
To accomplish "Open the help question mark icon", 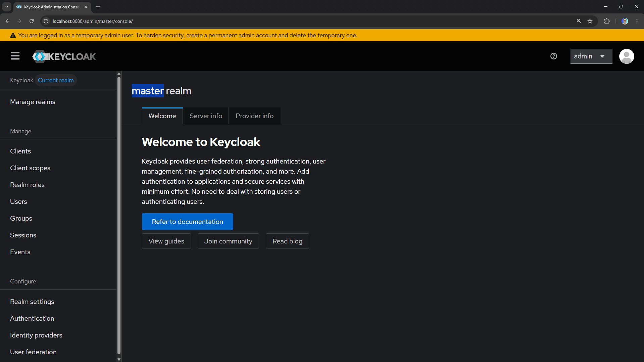I will (x=553, y=56).
